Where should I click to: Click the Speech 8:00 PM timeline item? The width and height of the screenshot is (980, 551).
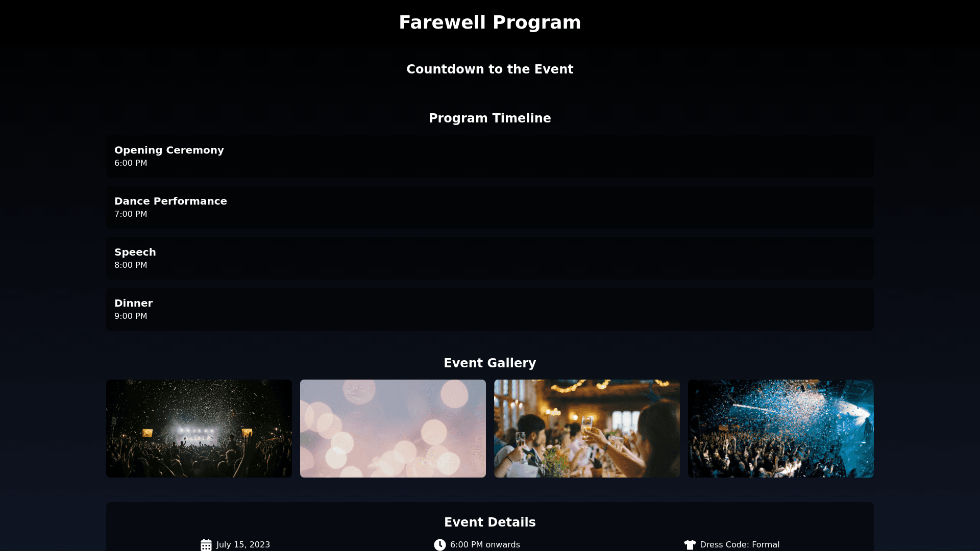tap(490, 258)
